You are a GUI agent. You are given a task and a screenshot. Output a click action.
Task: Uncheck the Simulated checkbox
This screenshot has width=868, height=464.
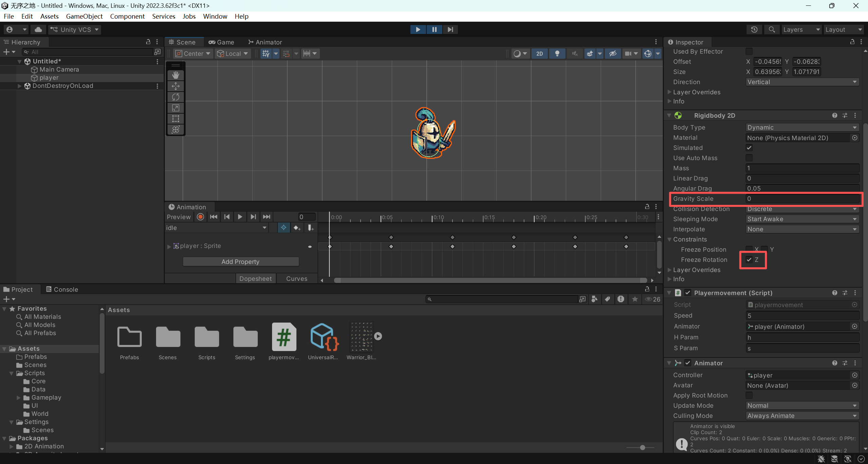click(749, 148)
